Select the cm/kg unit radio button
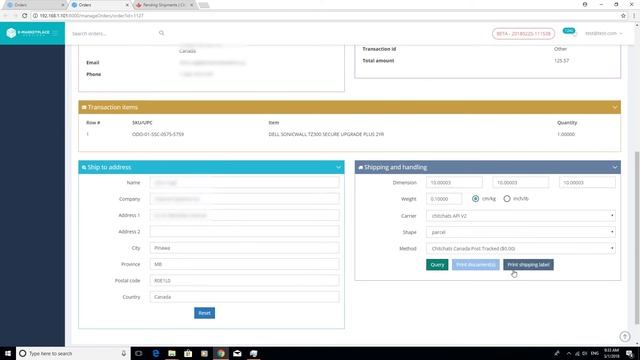Viewport: 640px width, 360px height. pyautogui.click(x=476, y=199)
